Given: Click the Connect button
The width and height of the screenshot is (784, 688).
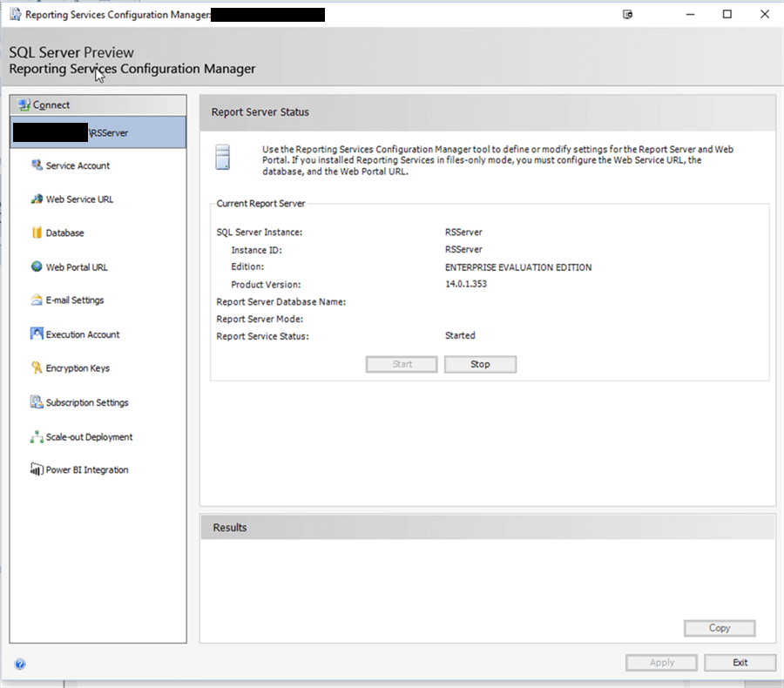Looking at the screenshot, I should coord(98,105).
